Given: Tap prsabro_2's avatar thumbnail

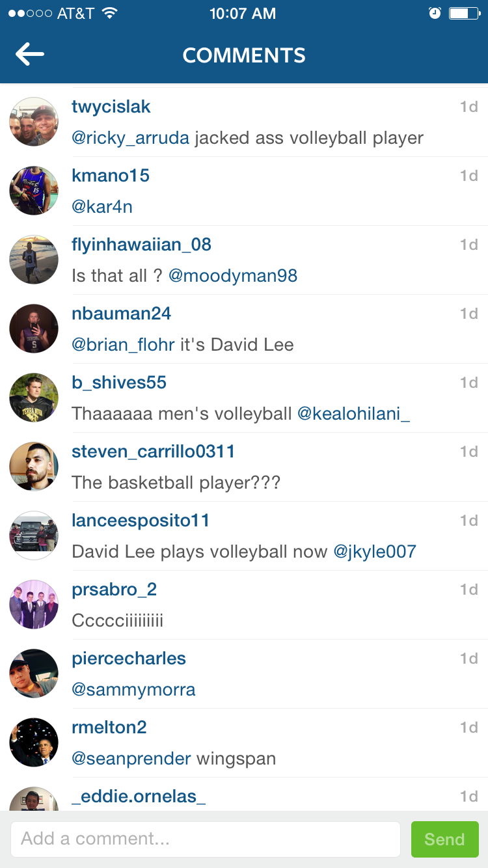Looking at the screenshot, I should point(34,604).
